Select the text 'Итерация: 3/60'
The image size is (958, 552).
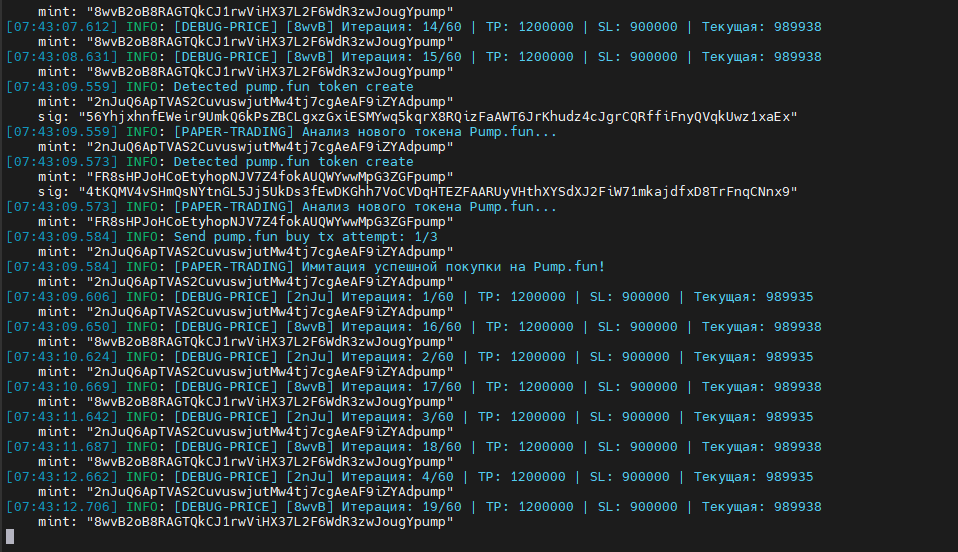(398, 416)
